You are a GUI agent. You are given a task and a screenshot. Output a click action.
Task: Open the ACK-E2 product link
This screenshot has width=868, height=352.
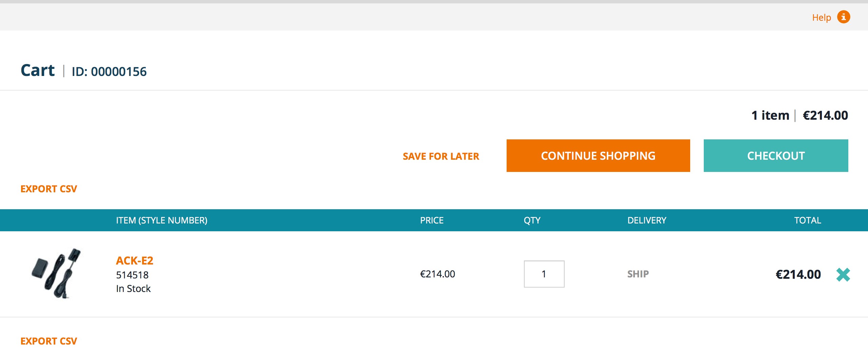pyautogui.click(x=135, y=260)
